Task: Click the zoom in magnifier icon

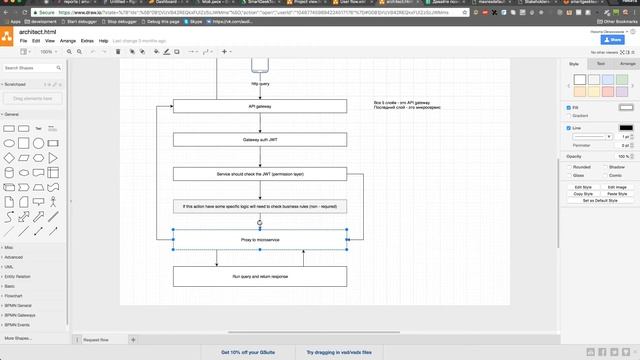Action: [x=69, y=52]
